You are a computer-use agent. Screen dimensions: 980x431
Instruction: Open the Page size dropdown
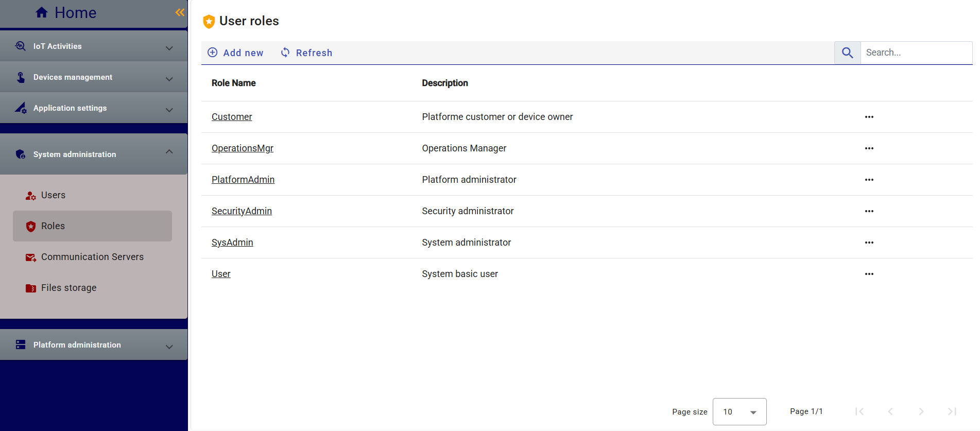[x=739, y=411]
